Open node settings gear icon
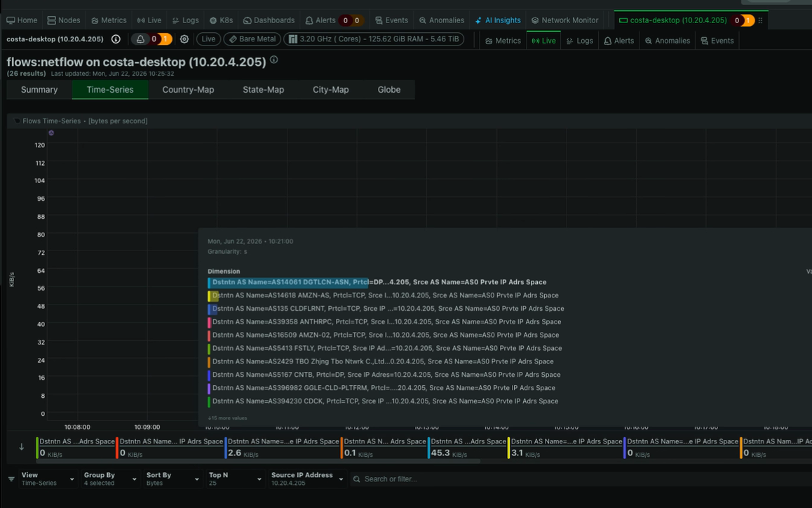 pyautogui.click(x=184, y=39)
